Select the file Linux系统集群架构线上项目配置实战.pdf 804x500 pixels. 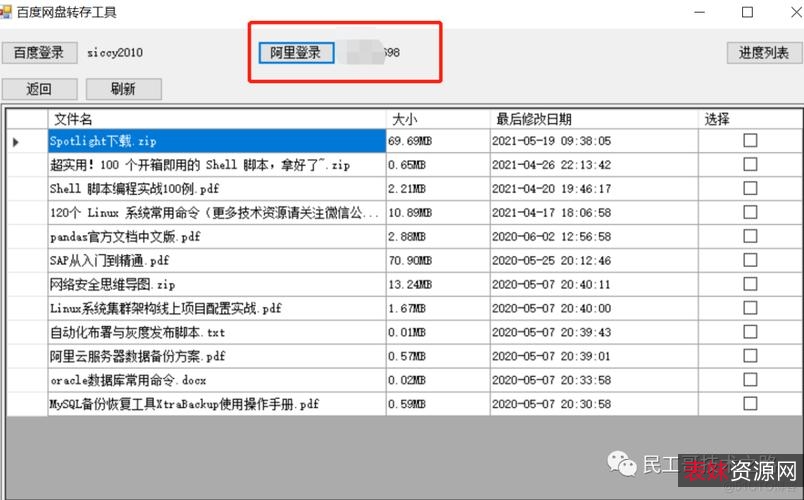coord(217,308)
